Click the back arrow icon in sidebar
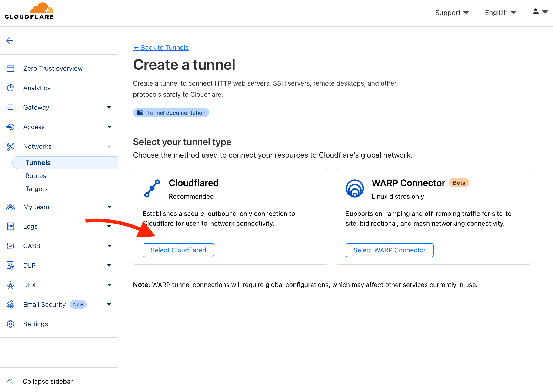This screenshot has height=392, width=553. 10,41
